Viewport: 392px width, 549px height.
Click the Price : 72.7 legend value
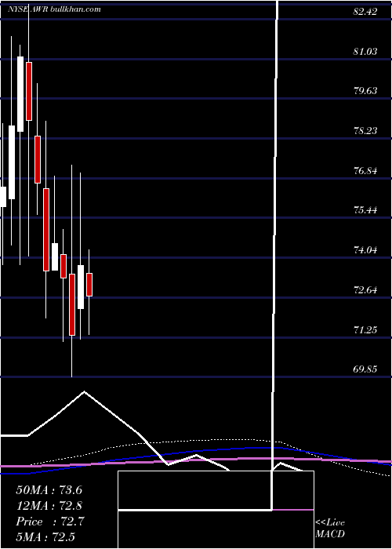pyautogui.click(x=49, y=522)
